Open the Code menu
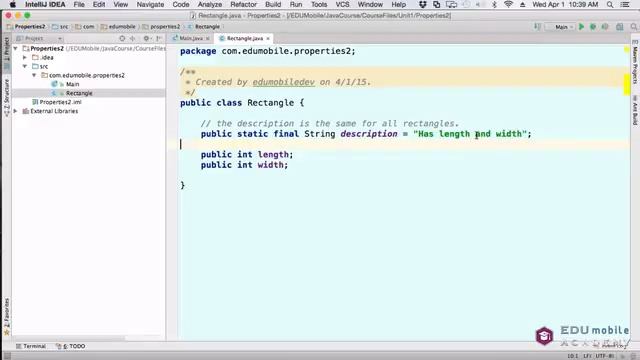640x360 pixels. (180, 4)
